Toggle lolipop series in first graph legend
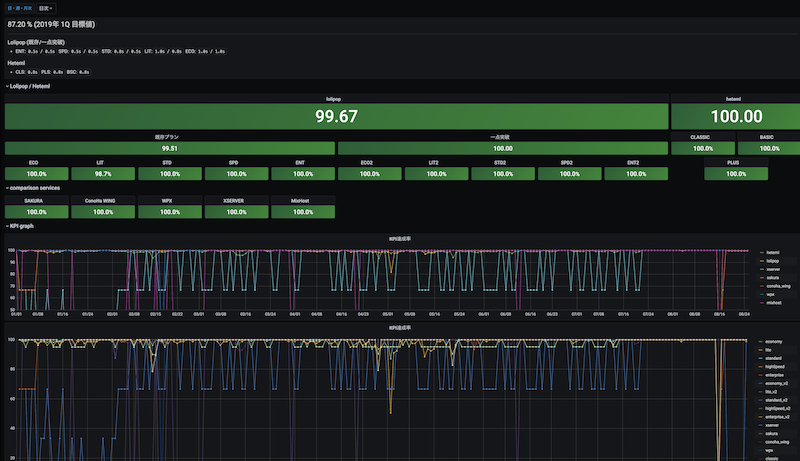This screenshot has width=800, height=461. 771,260
